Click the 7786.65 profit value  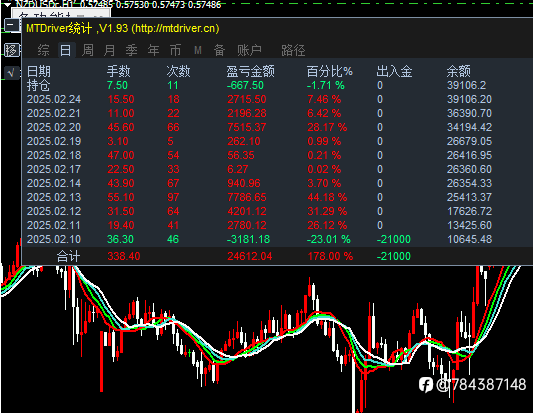[x=247, y=197]
